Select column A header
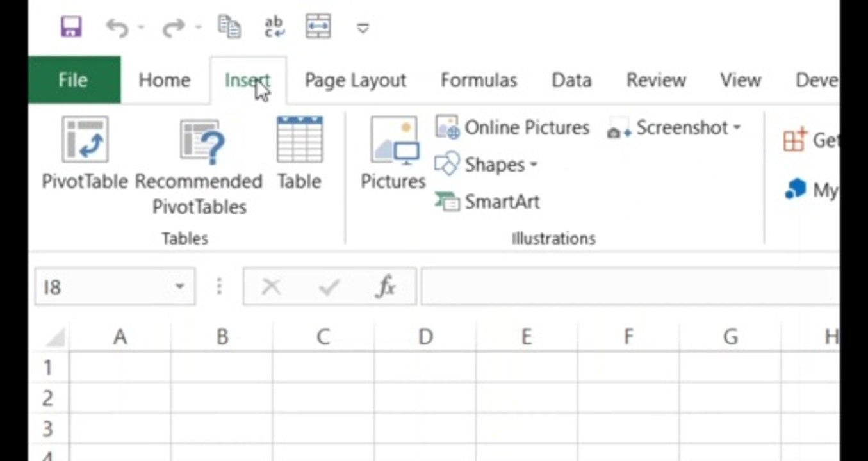The image size is (868, 461). pos(120,337)
